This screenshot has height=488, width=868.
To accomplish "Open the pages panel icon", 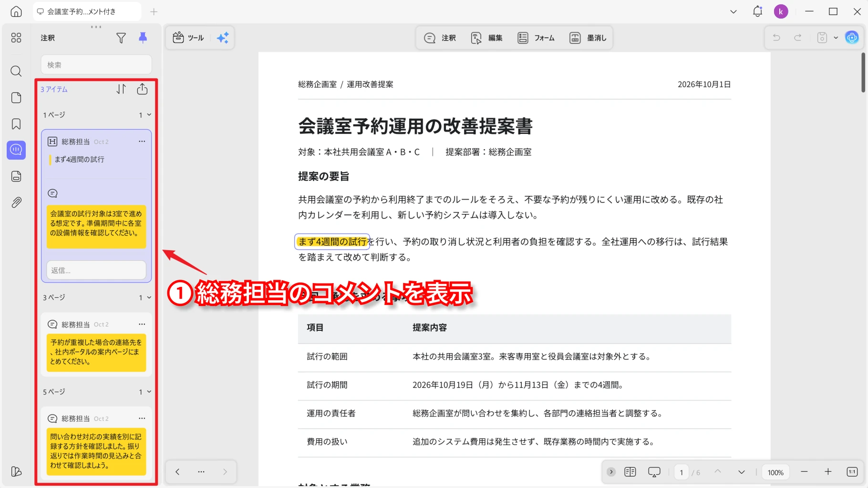I will 16,98.
